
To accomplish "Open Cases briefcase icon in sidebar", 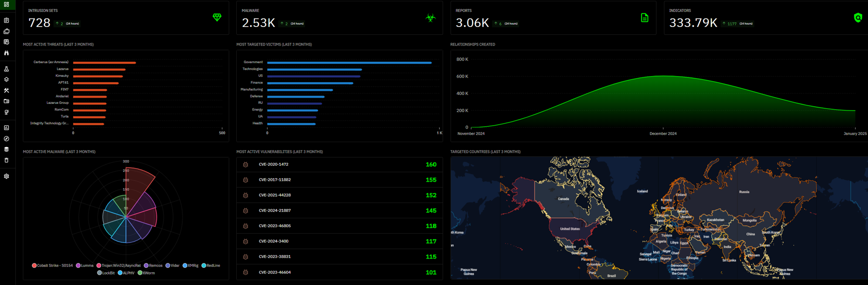I will pos(7,31).
